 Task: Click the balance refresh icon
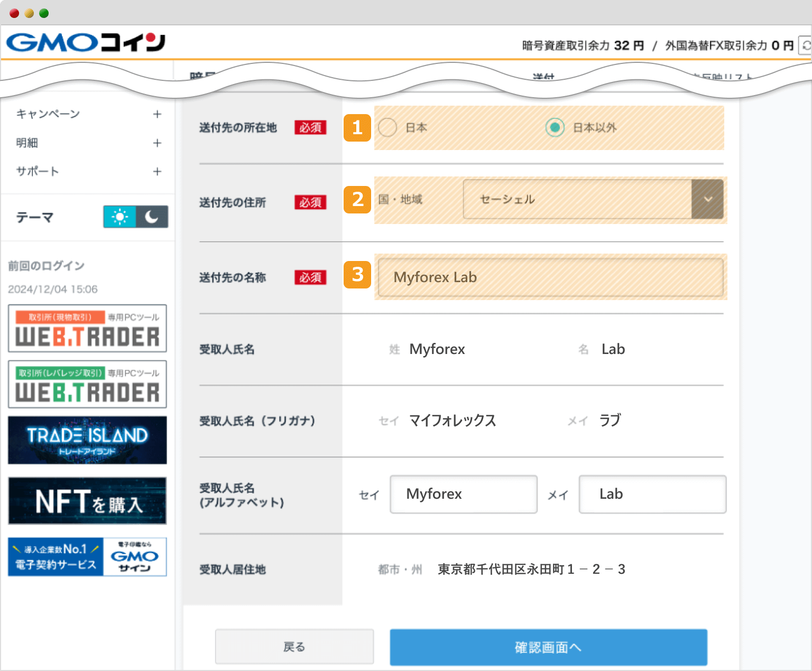[806, 45]
